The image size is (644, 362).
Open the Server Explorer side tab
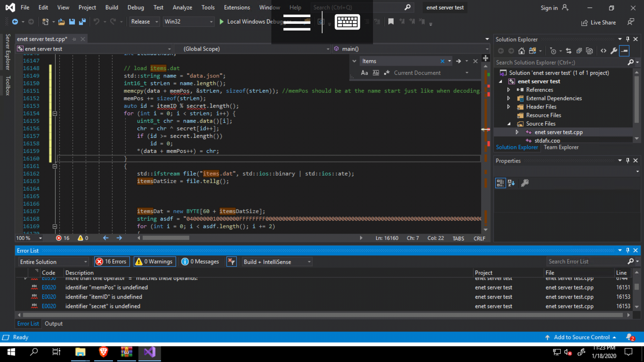[x=7, y=52]
